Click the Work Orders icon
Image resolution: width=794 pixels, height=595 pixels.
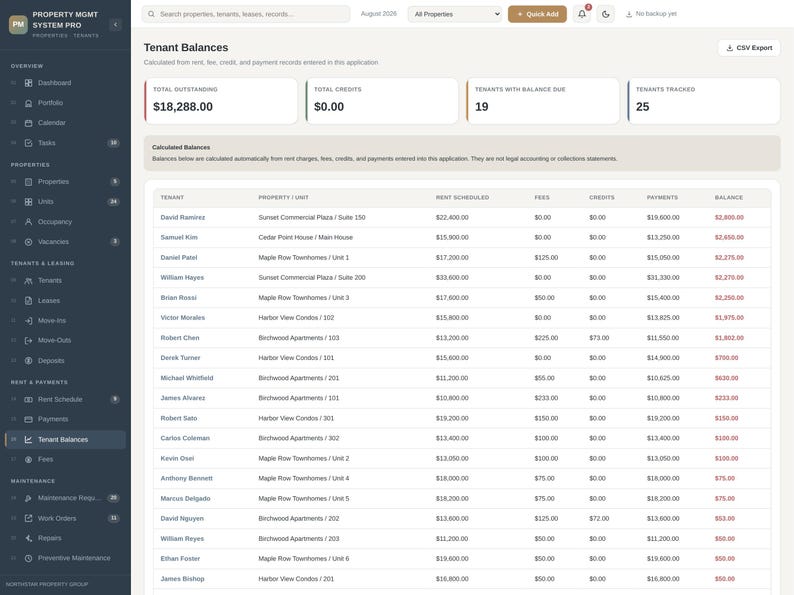tap(28, 518)
